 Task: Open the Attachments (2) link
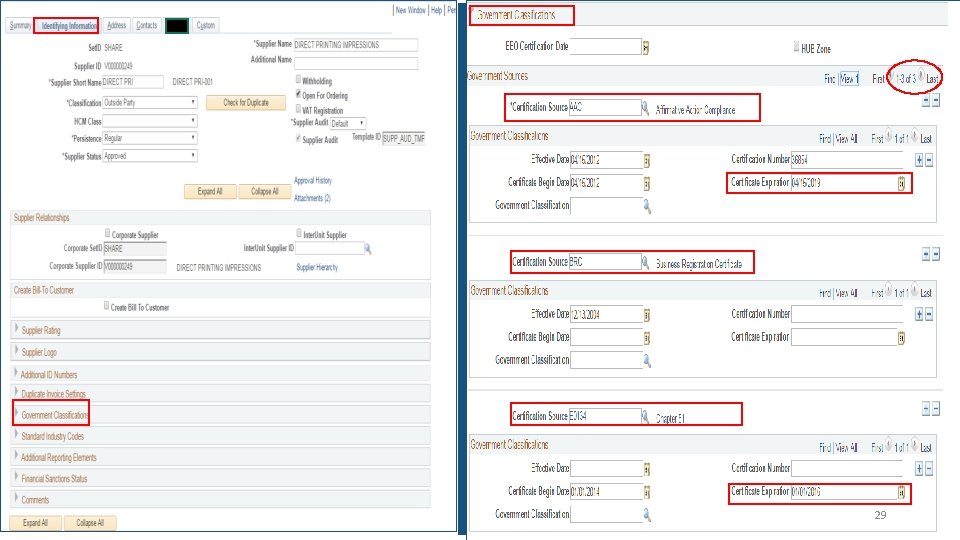point(312,198)
